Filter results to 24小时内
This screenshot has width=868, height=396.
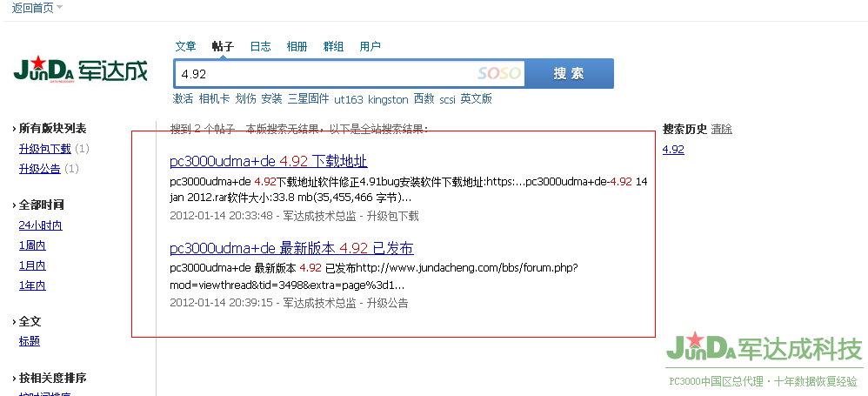click(40, 225)
